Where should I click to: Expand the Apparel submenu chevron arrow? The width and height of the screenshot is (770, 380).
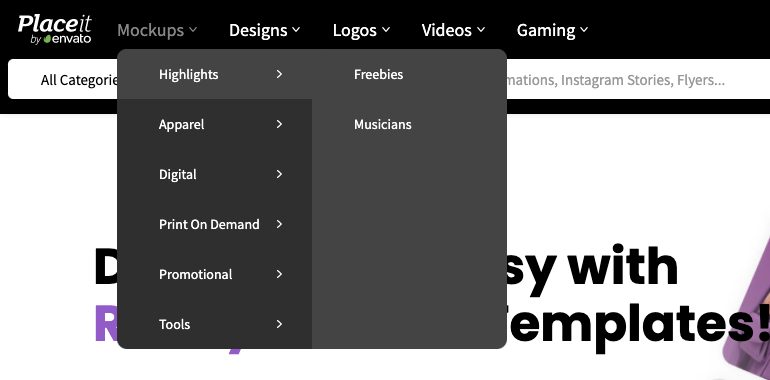coord(279,124)
